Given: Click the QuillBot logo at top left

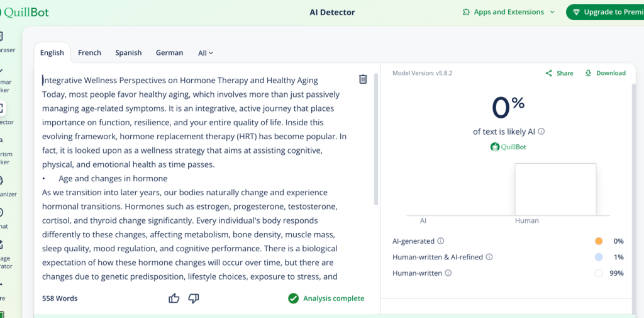Looking at the screenshot, I should click(24, 12).
